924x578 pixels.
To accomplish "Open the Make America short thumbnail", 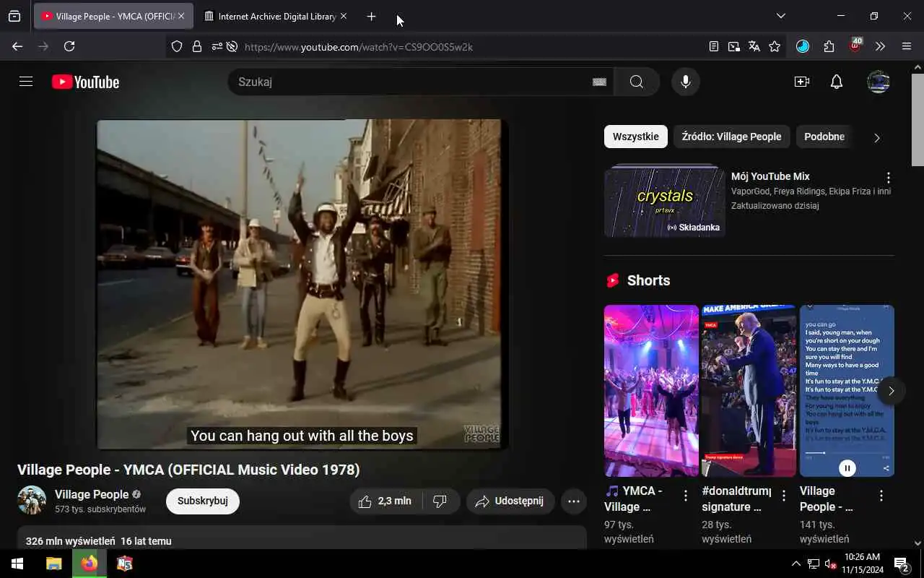I will [749, 391].
